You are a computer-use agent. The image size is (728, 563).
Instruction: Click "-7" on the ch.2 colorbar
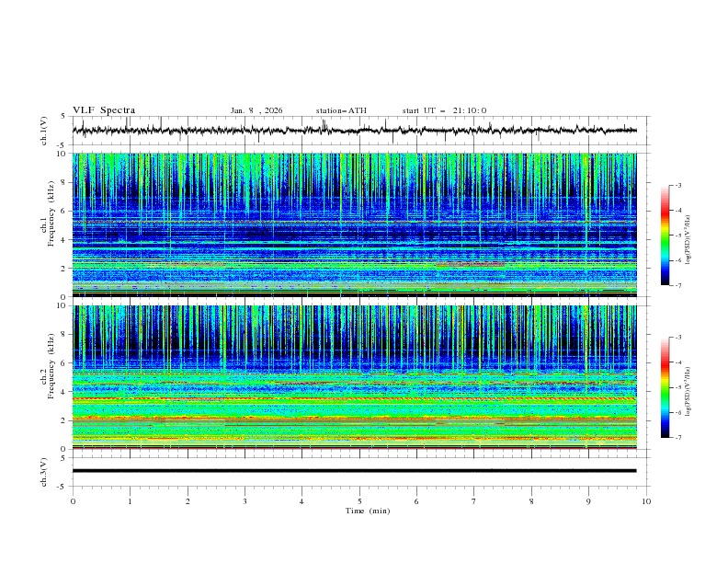point(677,437)
